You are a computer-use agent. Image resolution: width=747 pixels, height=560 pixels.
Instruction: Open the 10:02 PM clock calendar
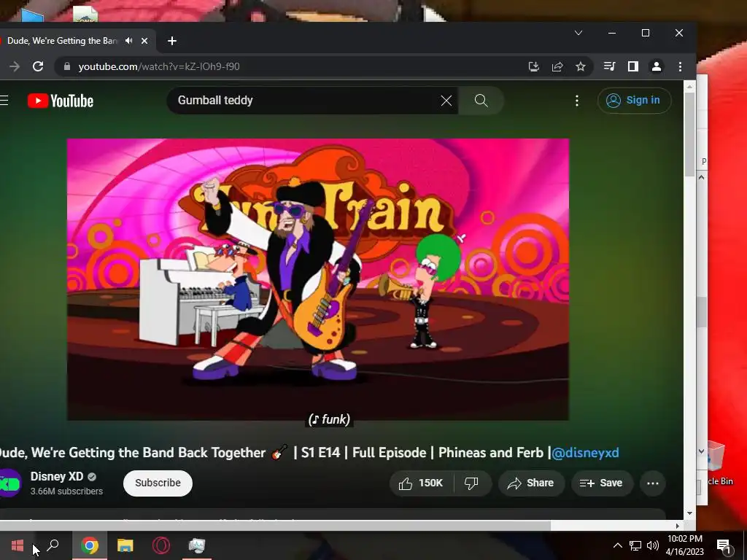[684, 545]
